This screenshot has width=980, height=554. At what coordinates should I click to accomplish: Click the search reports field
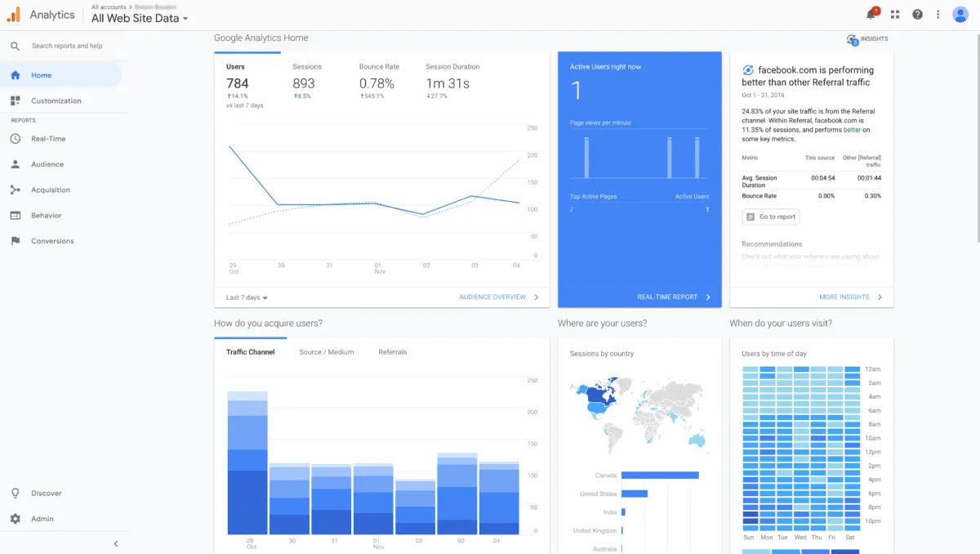pos(69,46)
